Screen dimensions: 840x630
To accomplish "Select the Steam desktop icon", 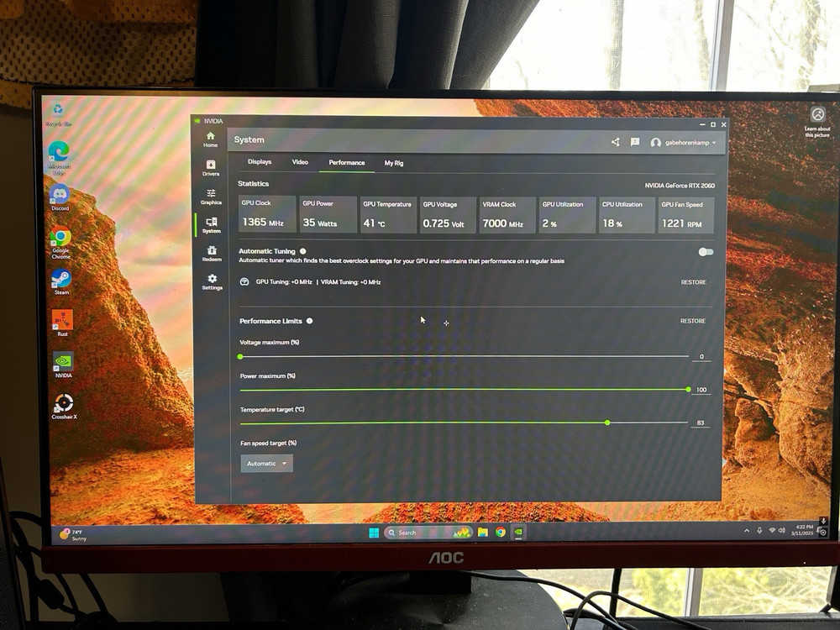I will coord(61,282).
